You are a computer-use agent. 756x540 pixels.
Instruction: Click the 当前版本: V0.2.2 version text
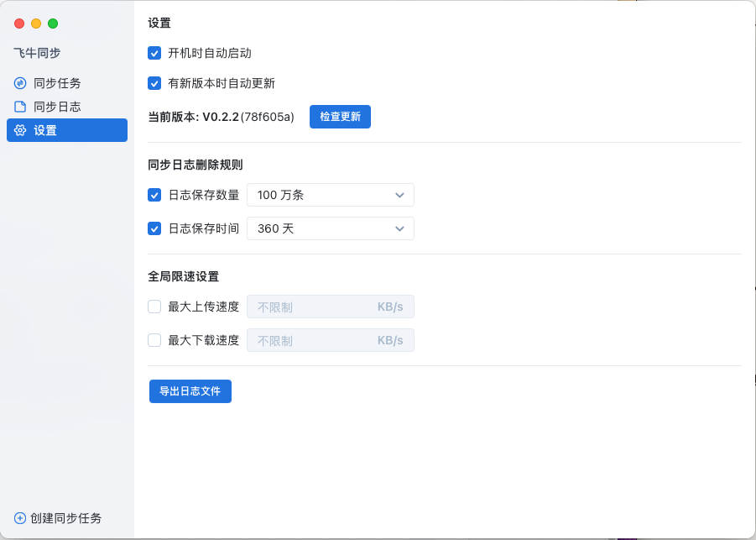coord(221,117)
